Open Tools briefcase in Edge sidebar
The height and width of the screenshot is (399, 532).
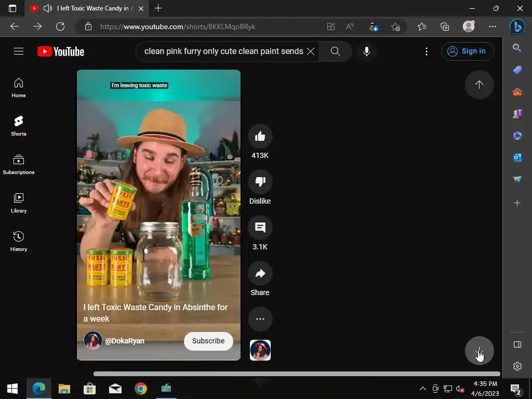point(517,92)
